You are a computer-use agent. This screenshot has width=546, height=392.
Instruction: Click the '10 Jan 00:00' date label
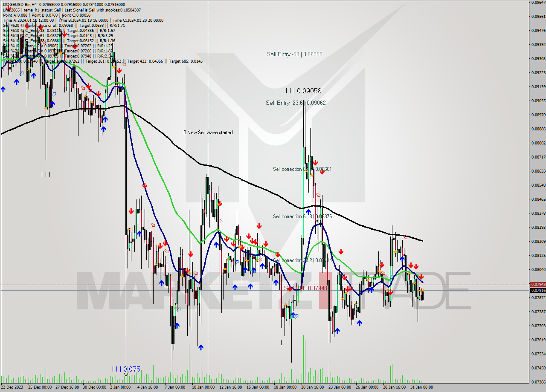click(203, 387)
